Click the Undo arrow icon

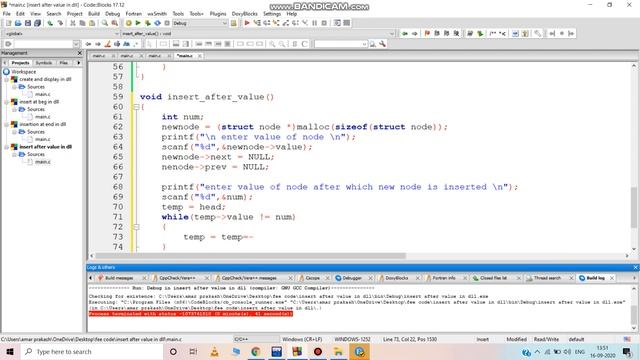coord(50,23)
